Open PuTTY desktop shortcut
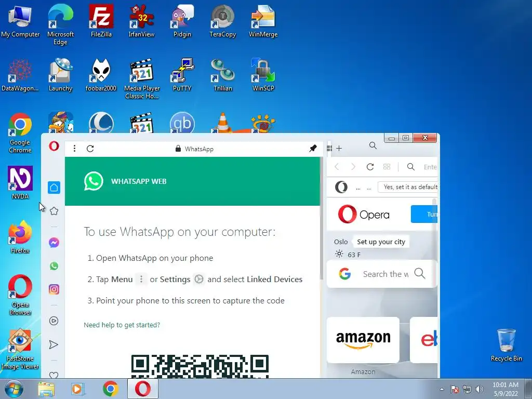Viewport: 532px width, 399px height. [182, 75]
